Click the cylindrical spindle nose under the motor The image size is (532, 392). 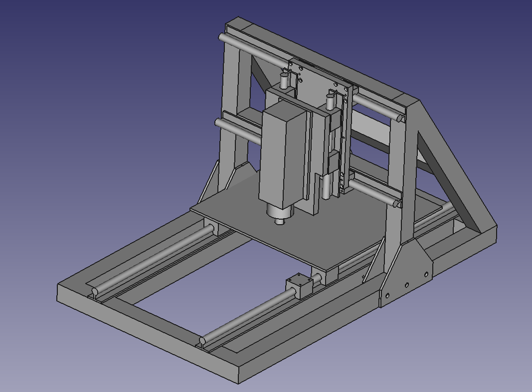pos(279,214)
